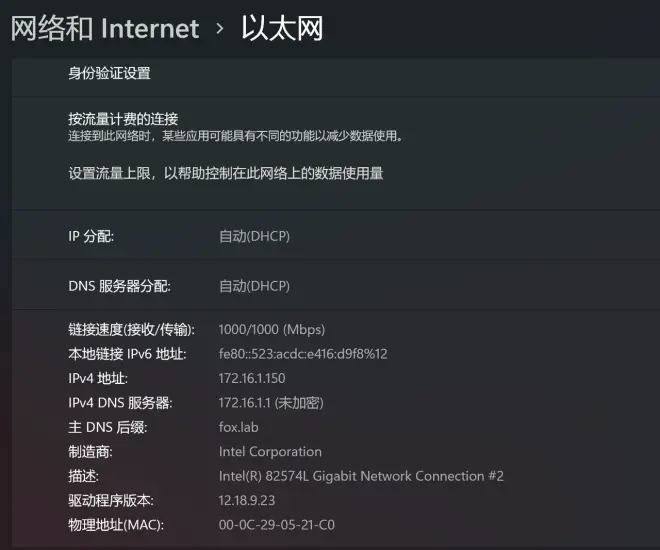Select the DNS 服务器分配 row label

point(120,286)
